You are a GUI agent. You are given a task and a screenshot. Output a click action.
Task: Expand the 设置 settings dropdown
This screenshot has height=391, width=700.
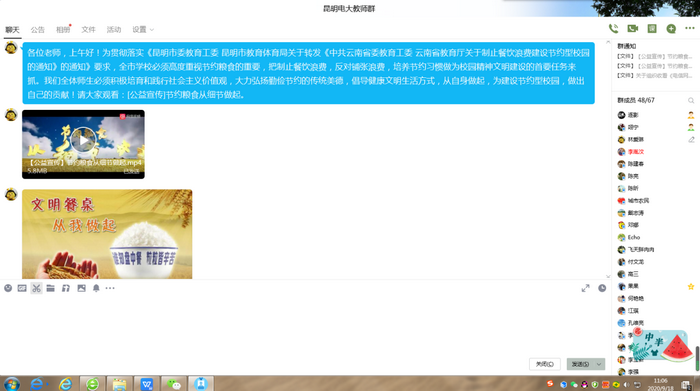pyautogui.click(x=143, y=29)
